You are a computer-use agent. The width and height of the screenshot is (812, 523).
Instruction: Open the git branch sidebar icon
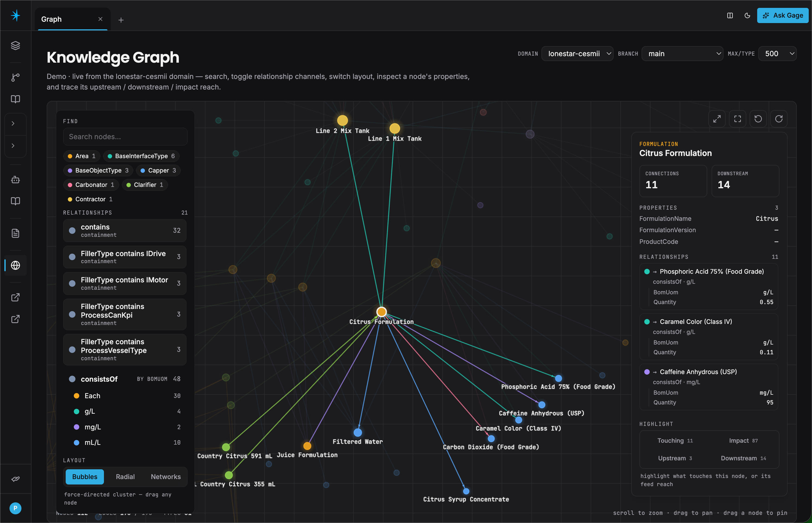(x=15, y=77)
